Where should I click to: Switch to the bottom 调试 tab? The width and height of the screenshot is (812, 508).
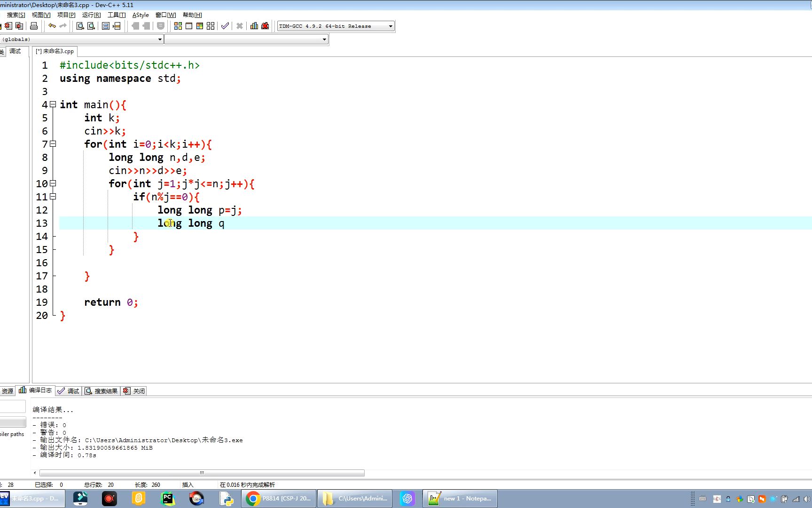[69, 391]
